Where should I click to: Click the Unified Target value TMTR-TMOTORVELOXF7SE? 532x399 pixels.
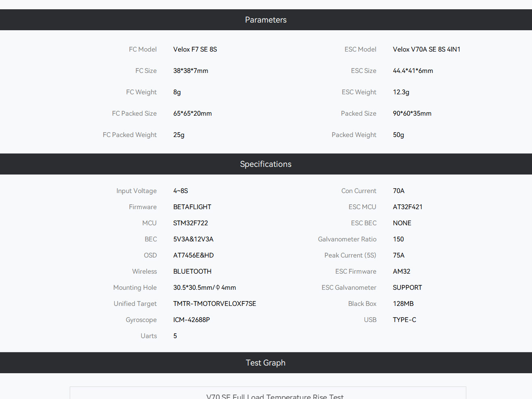point(214,303)
